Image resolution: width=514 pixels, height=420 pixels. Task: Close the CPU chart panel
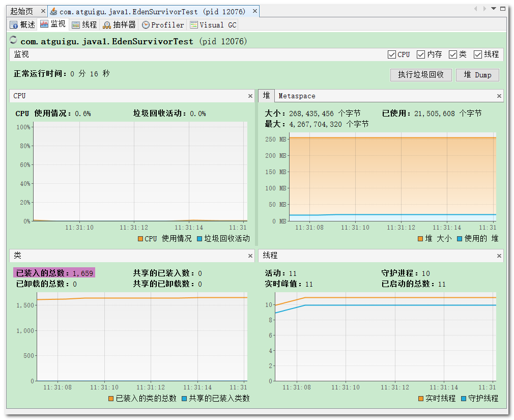pyautogui.click(x=250, y=96)
